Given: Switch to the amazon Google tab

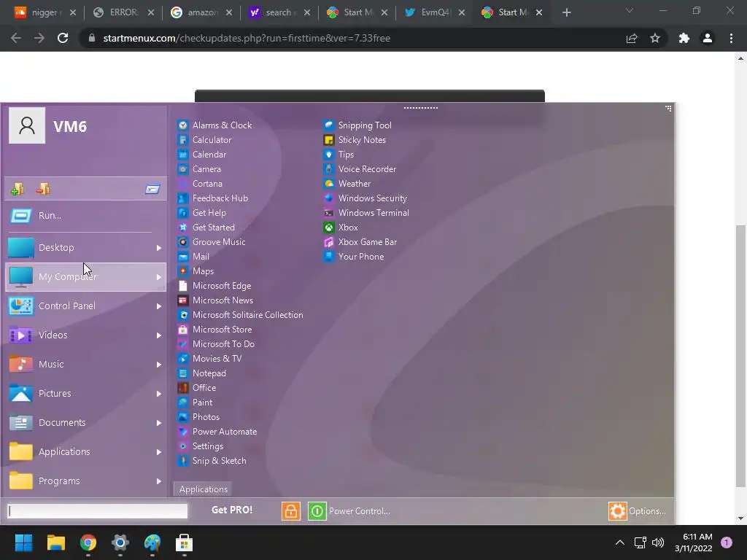Looking at the screenshot, I should click(202, 12).
